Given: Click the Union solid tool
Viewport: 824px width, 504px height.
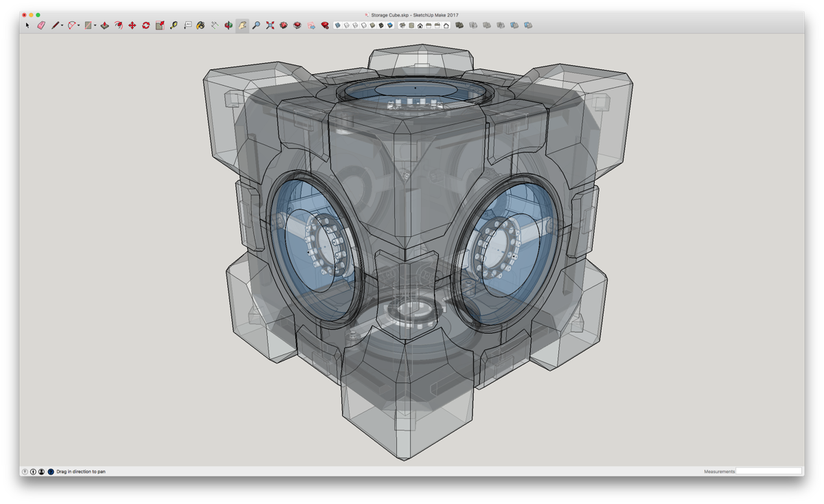Looking at the screenshot, I should pos(486,25).
